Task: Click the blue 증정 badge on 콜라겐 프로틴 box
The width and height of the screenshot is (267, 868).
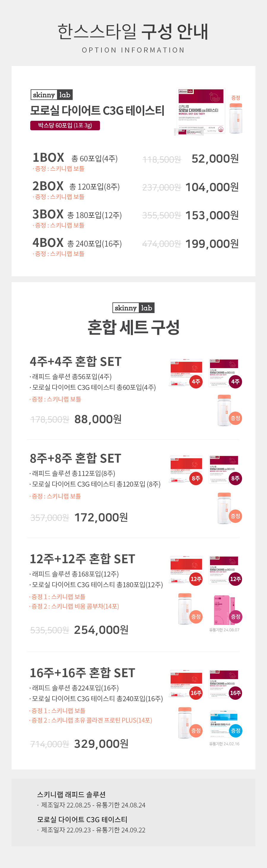Action: (x=235, y=731)
